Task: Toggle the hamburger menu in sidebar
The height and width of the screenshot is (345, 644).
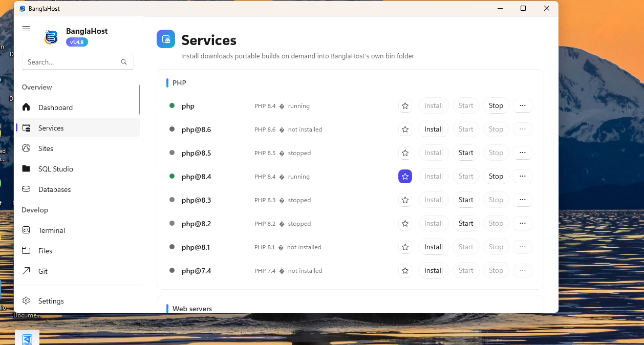Action: click(x=26, y=29)
